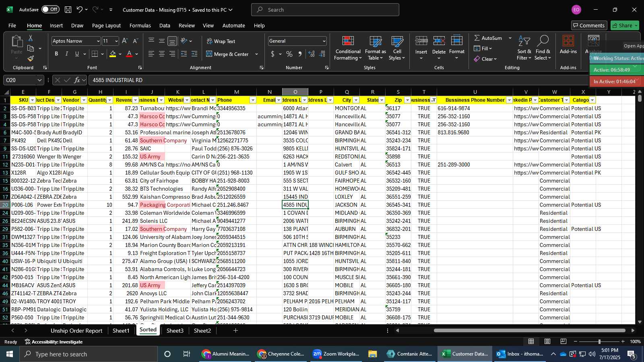This screenshot has height=362, width=644.
Task: Apply Percent Style number format
Action: pos(289,54)
